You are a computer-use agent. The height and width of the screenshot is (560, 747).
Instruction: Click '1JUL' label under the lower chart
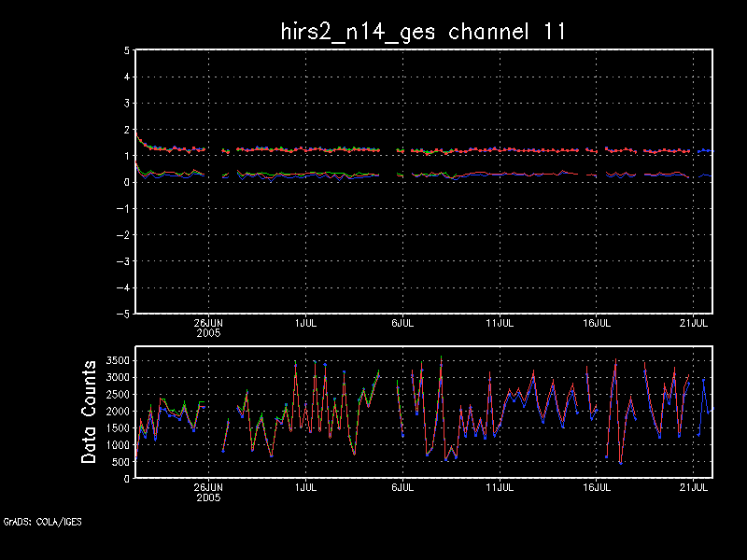point(305,487)
